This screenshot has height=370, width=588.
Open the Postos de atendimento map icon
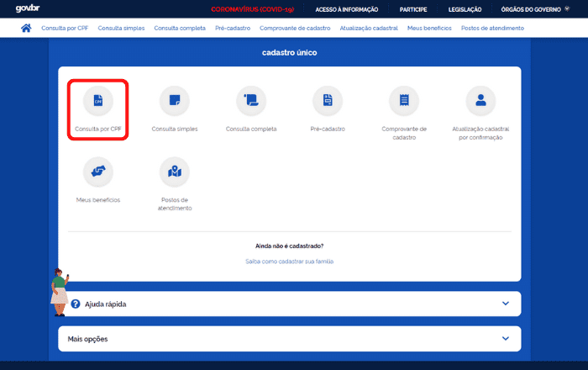tap(174, 172)
